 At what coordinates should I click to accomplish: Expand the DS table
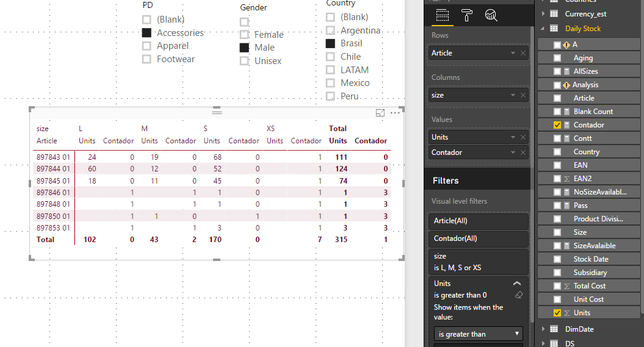coord(543,343)
